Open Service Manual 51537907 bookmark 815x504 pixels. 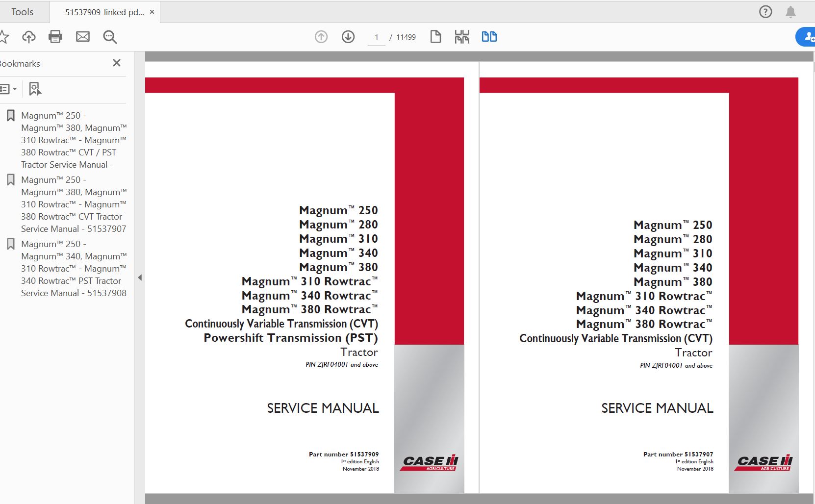pyautogui.click(x=74, y=204)
